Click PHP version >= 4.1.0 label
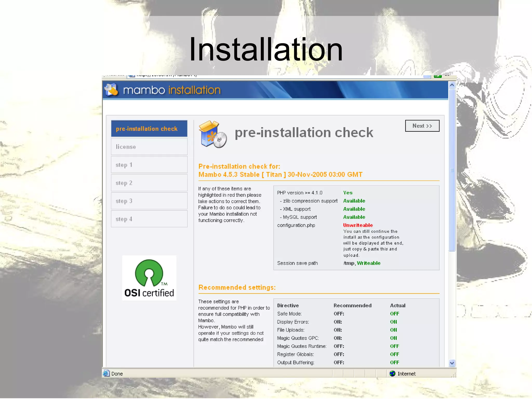The image size is (532, 399). [300, 193]
